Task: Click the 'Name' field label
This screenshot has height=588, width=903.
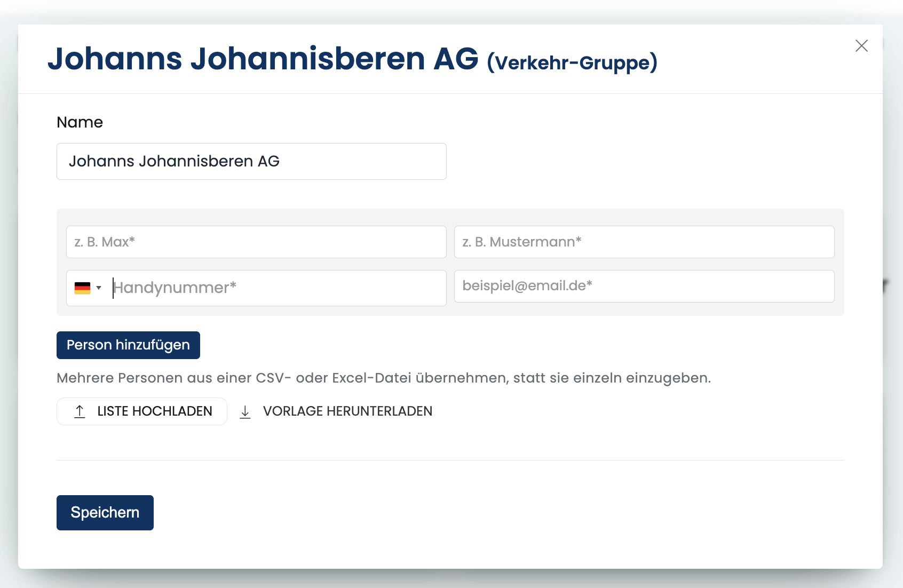Action: (80, 122)
